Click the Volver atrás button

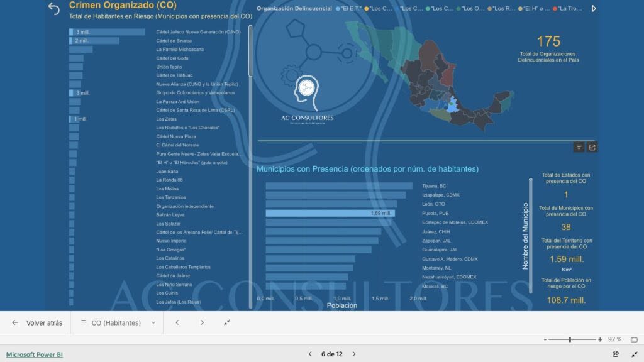(37, 322)
